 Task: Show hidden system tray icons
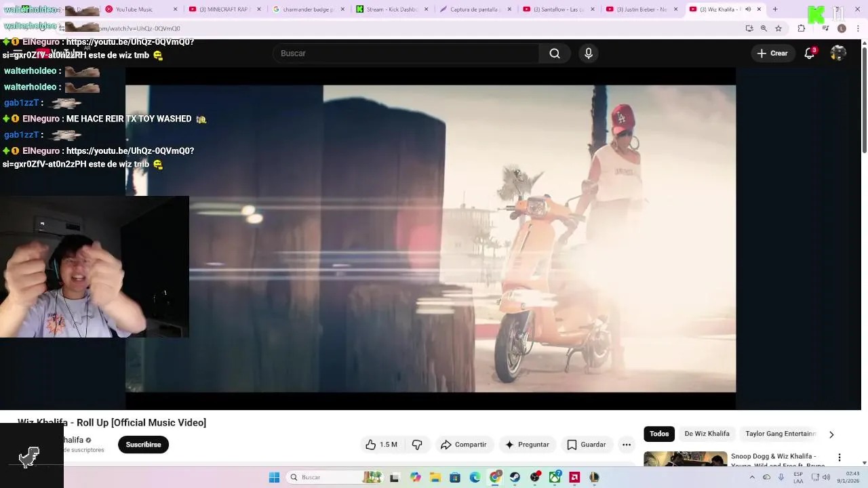pyautogui.click(x=752, y=477)
